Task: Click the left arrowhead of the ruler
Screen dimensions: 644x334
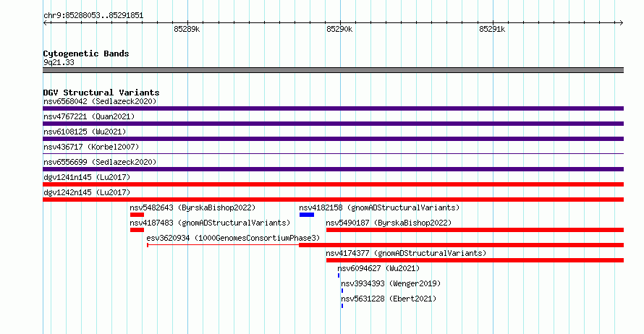Action: point(45,23)
